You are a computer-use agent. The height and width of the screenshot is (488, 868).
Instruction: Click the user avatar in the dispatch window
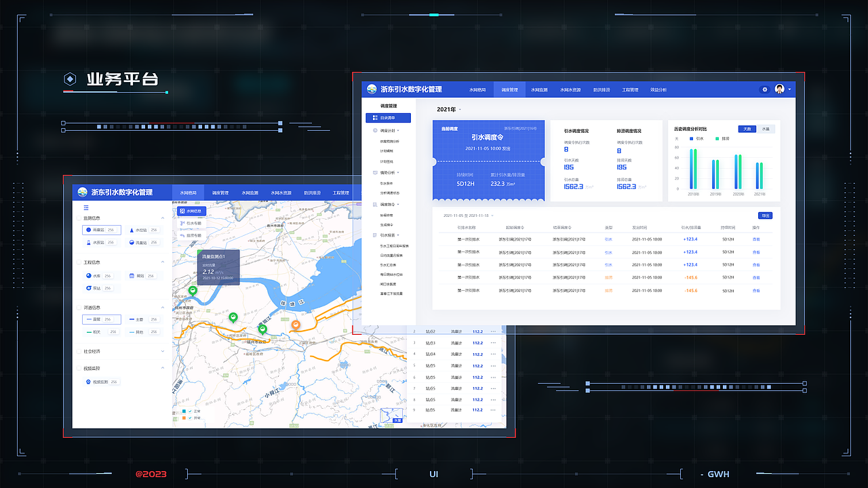(780, 89)
